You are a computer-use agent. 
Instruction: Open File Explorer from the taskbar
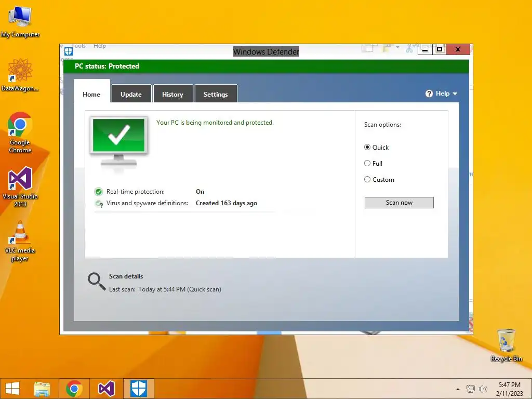[42, 389]
